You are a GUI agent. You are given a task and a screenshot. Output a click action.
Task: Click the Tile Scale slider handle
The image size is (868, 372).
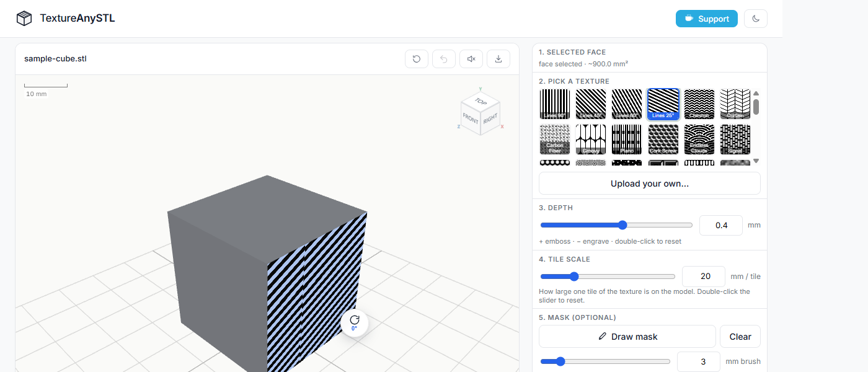pos(573,277)
